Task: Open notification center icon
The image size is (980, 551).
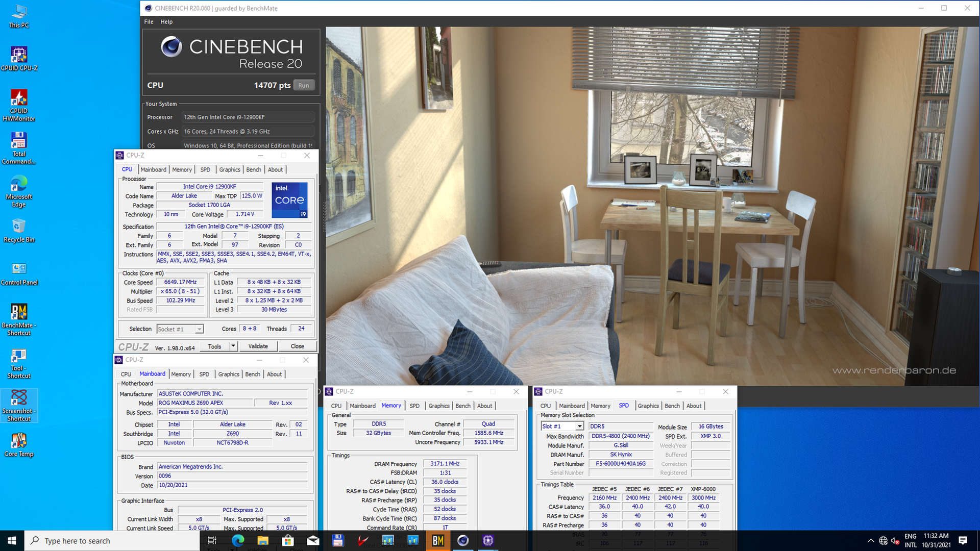Action: click(963, 540)
